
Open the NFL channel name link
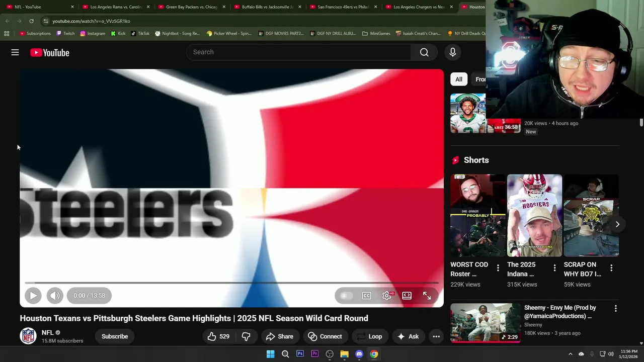[x=48, y=332]
